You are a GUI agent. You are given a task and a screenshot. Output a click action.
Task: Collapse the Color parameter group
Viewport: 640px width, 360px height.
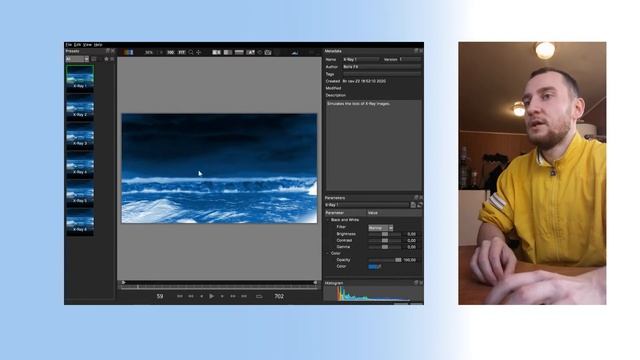click(x=328, y=253)
